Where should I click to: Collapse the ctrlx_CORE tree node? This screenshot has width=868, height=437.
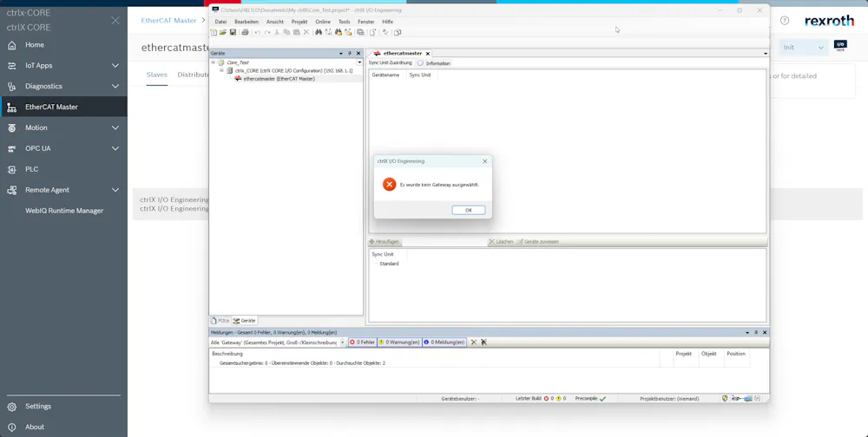tap(221, 71)
